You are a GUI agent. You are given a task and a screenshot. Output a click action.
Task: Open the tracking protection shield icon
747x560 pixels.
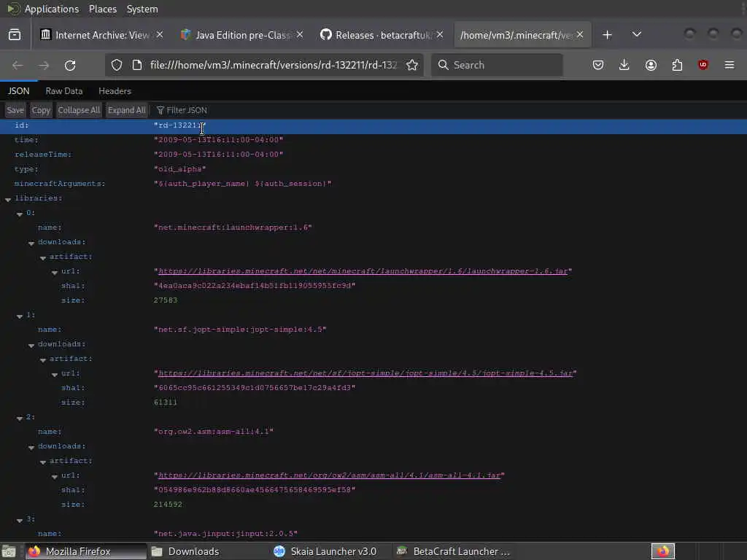coord(117,65)
